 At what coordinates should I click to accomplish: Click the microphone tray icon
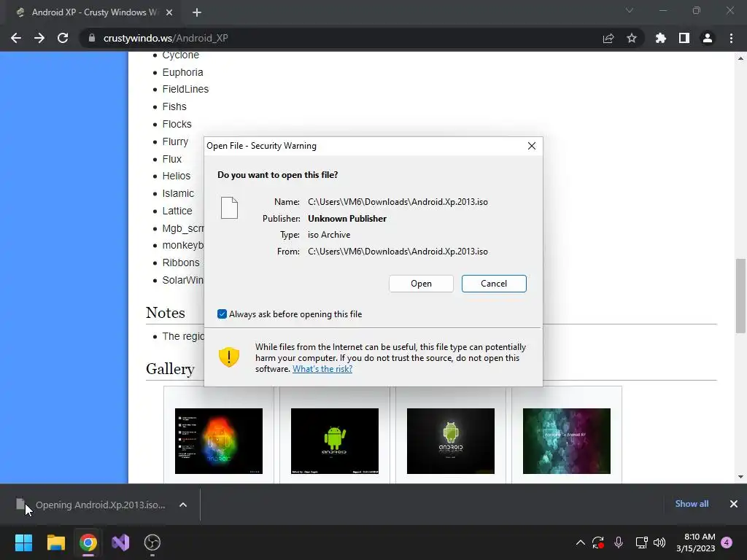point(619,542)
